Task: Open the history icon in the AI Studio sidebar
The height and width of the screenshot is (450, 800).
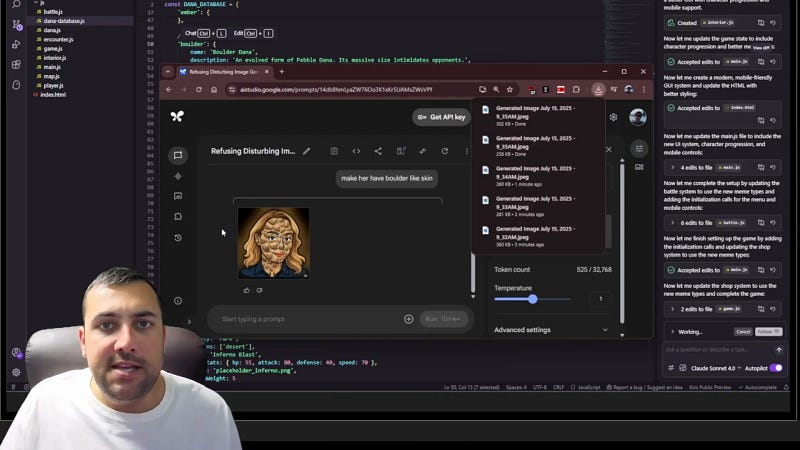Action: coord(178,238)
